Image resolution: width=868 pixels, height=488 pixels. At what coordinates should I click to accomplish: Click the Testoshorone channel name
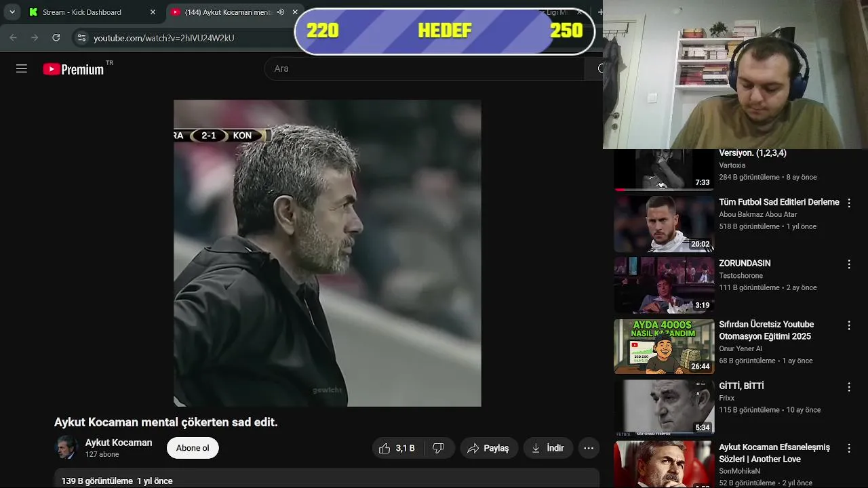pos(741,275)
